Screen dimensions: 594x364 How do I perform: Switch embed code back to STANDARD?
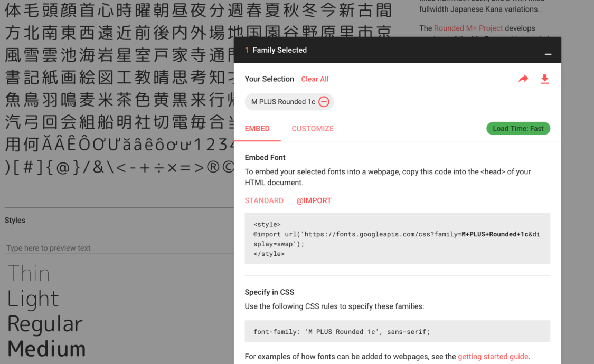264,200
